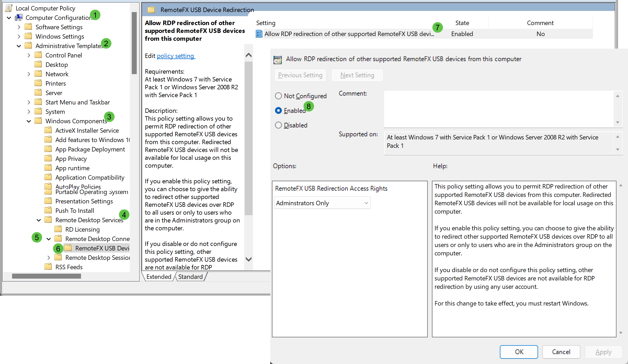Viewport: 628px width, 364px height.
Task: Click the Start Menu and Taskbar folder icon
Action: 38,102
